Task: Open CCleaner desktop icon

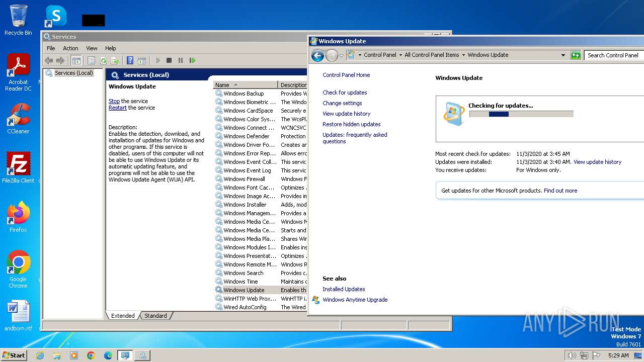Action: (18, 118)
